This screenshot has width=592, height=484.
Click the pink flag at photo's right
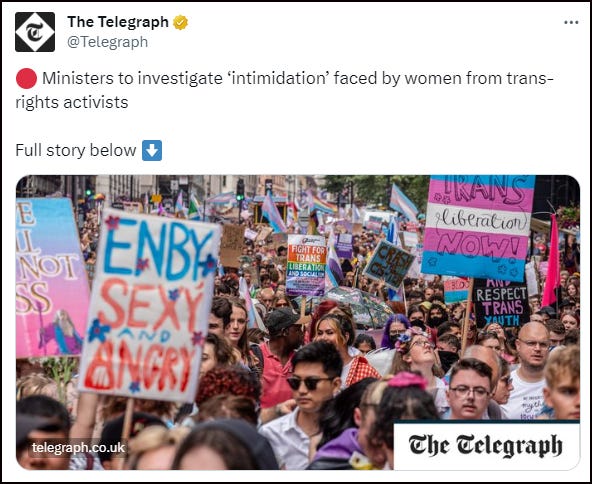[552, 260]
